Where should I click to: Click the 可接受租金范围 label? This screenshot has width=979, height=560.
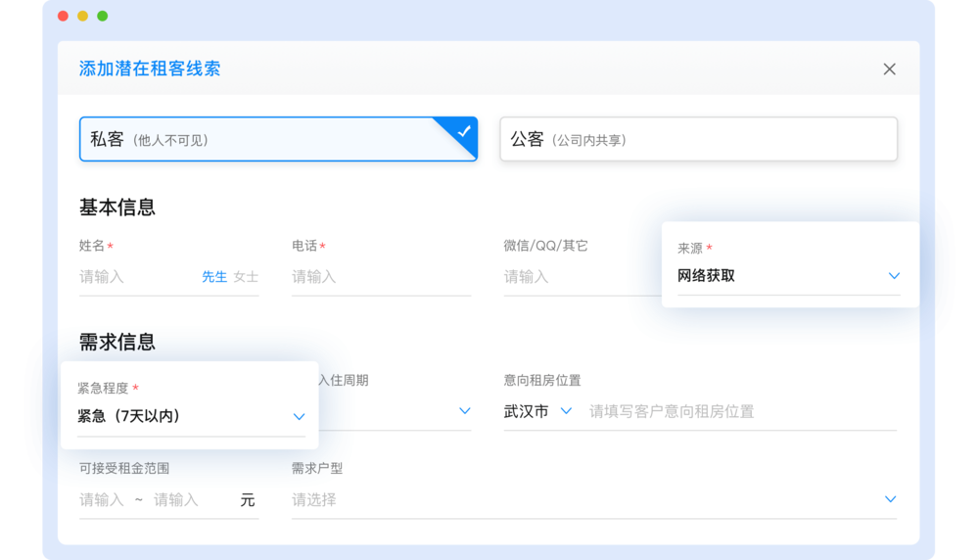coord(123,468)
